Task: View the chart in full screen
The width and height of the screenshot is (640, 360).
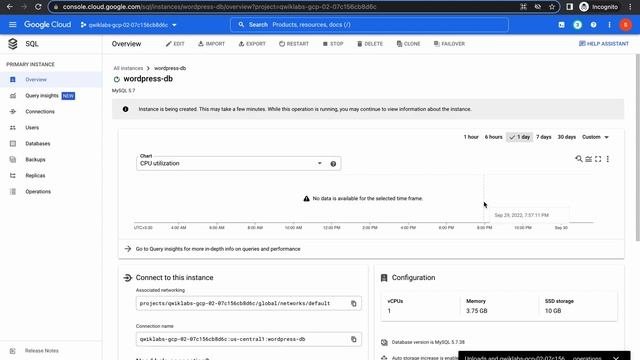Action: pyautogui.click(x=598, y=159)
